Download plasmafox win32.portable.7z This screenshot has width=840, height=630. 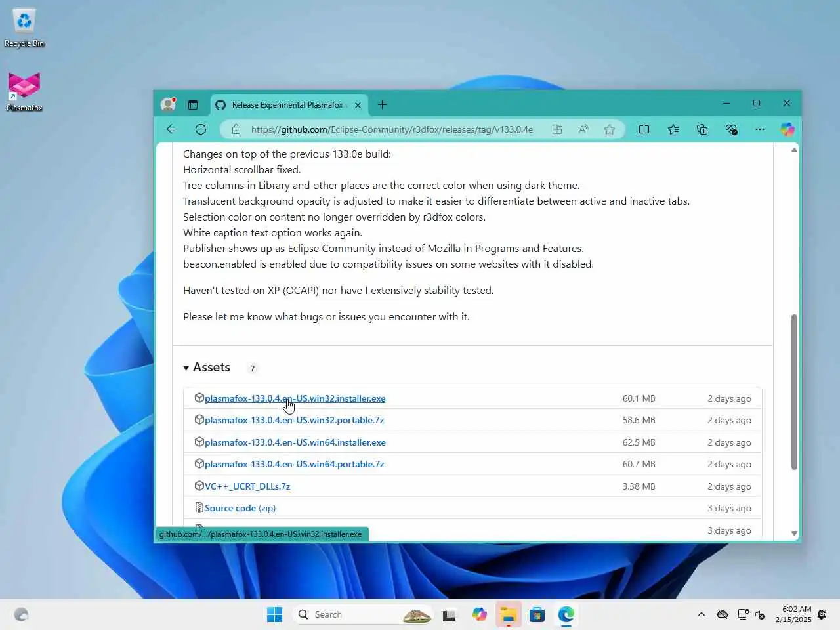click(x=294, y=420)
